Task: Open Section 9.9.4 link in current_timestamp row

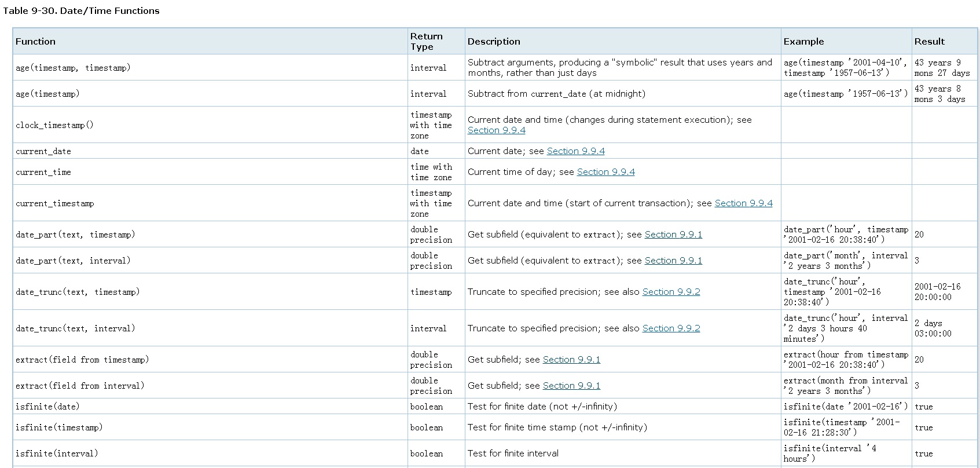Action: pos(744,203)
